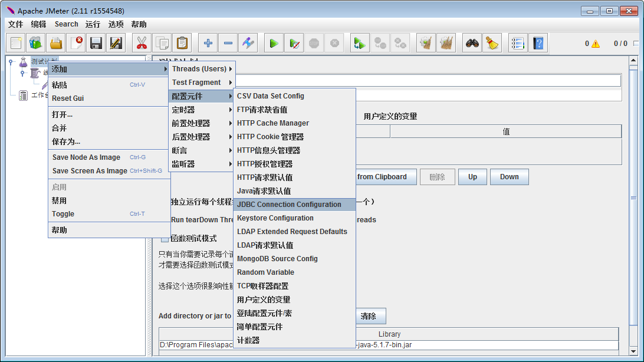644x362 pixels.
Task: Click the Down button
Action: [509, 177]
